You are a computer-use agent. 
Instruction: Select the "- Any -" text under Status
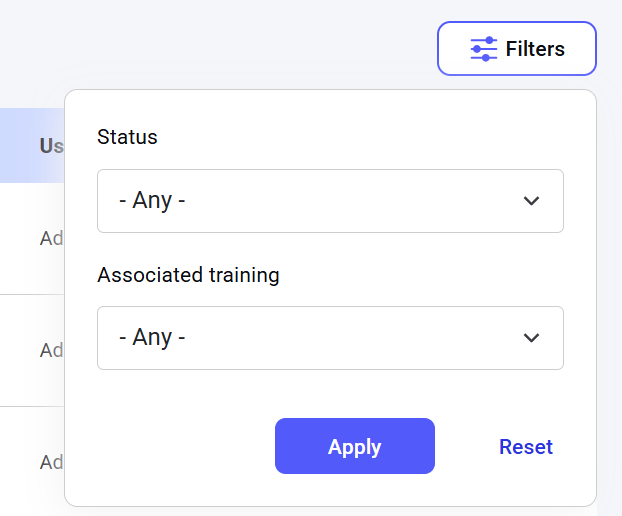152,200
